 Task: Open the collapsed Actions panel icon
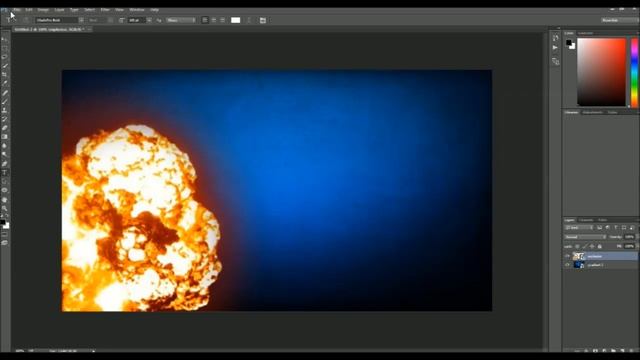[x=556, y=48]
